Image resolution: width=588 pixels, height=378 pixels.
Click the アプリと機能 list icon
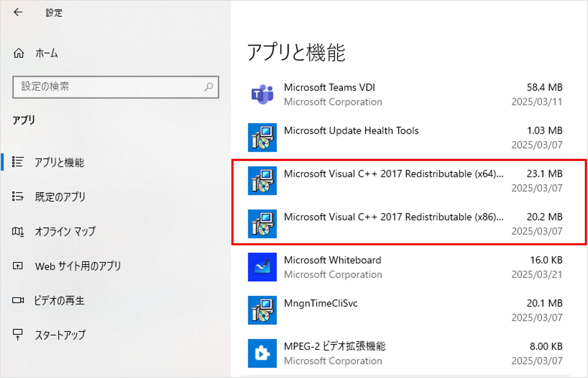pos(18,162)
